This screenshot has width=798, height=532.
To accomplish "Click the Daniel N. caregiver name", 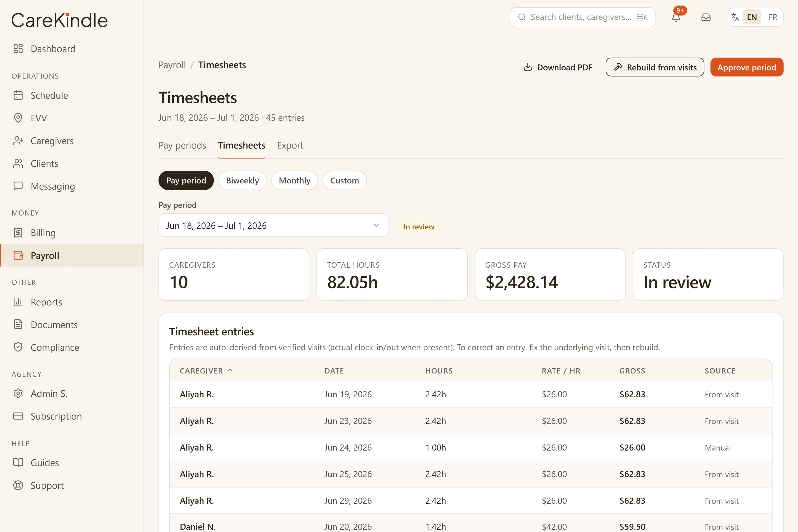I will click(198, 527).
